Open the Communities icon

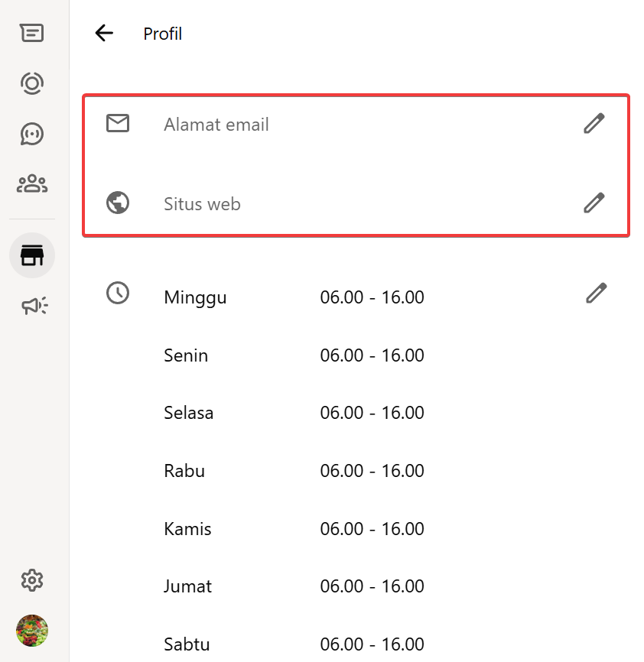coord(32,183)
